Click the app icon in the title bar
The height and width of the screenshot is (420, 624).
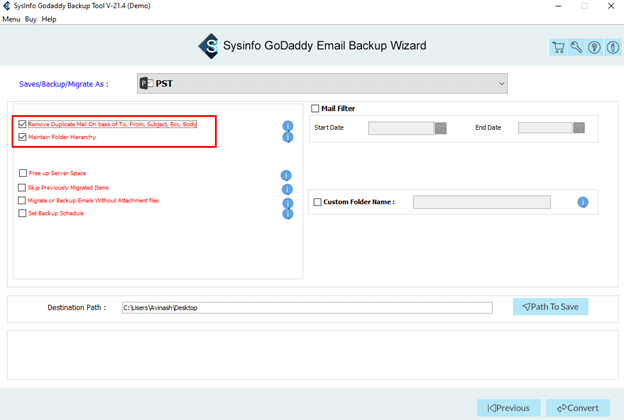[x=6, y=6]
